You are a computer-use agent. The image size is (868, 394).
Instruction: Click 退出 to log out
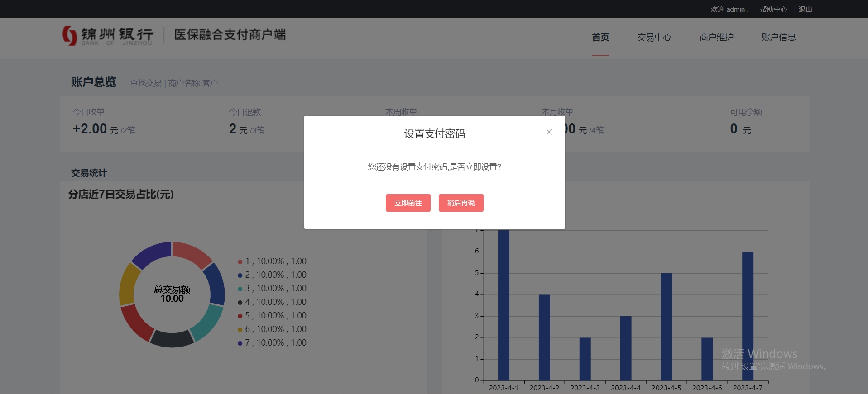[x=805, y=9]
